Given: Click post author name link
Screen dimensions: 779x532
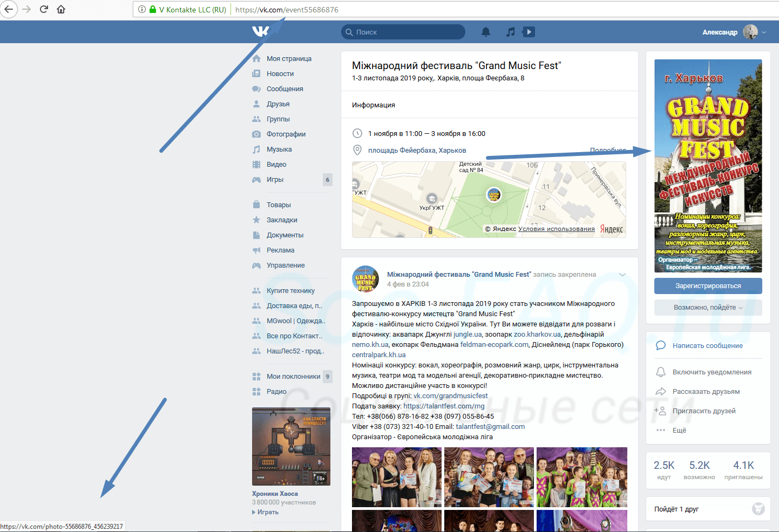Looking at the screenshot, I should pos(459,274).
